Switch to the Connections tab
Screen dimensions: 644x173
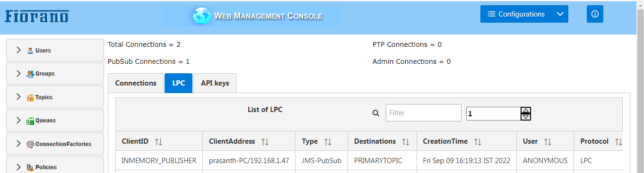[136, 83]
